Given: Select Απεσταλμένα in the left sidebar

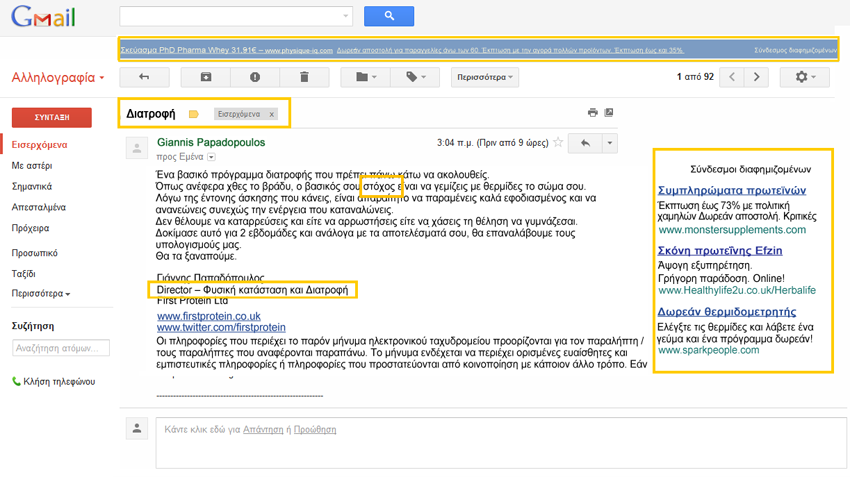Looking at the screenshot, I should coord(39,207).
